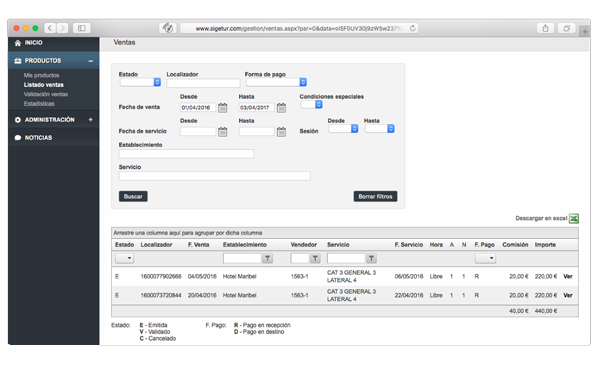Click the Vendedor column filter icon
The width and height of the screenshot is (602, 368).
[x=315, y=259]
